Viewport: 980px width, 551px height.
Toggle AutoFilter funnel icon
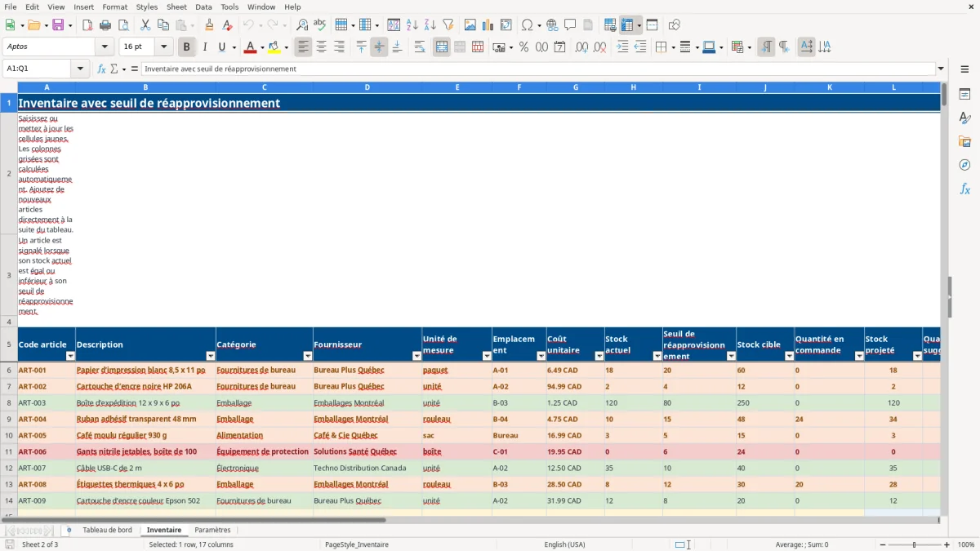pyautogui.click(x=448, y=25)
